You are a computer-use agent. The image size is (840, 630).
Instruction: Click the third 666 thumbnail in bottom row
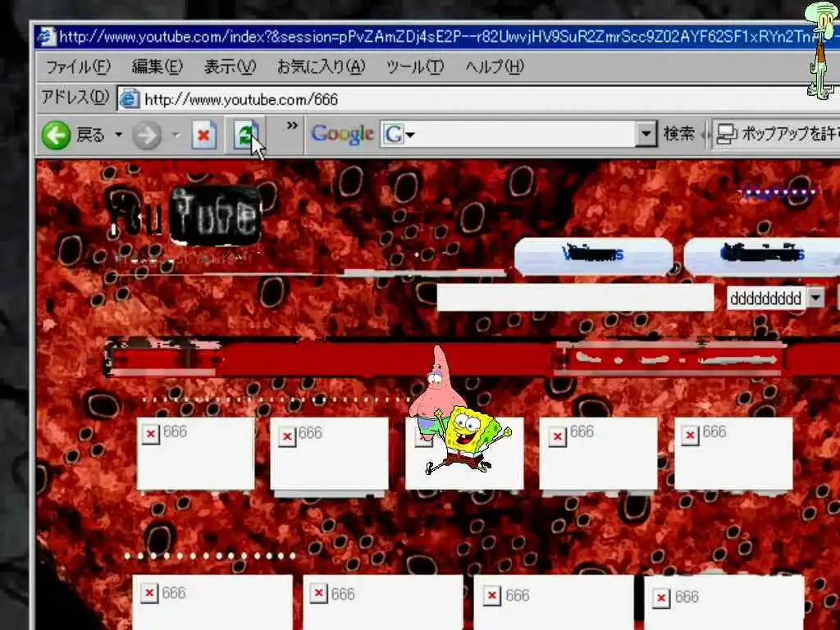pos(554,603)
